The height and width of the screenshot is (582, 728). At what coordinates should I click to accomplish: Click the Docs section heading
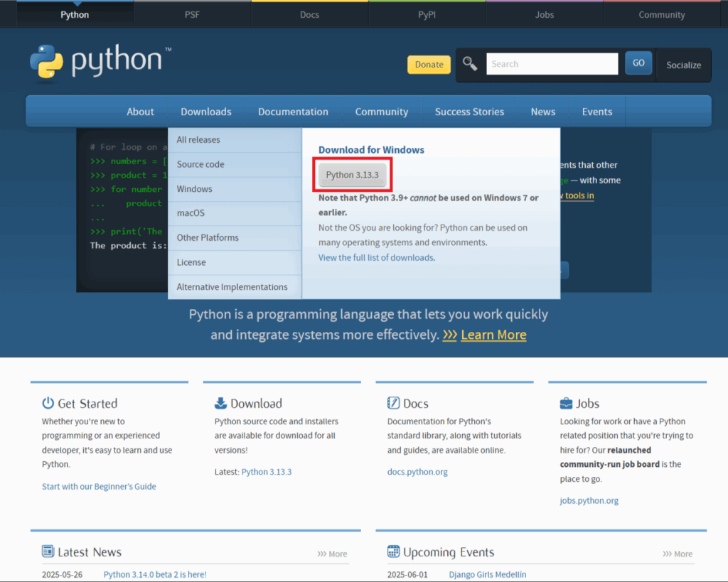click(x=416, y=404)
